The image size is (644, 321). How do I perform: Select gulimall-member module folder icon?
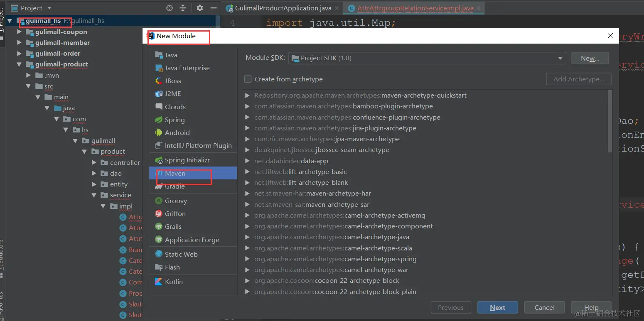(29, 43)
